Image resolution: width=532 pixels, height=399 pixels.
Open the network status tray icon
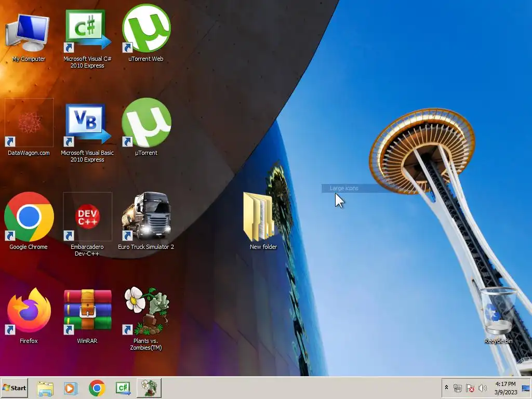(458, 388)
